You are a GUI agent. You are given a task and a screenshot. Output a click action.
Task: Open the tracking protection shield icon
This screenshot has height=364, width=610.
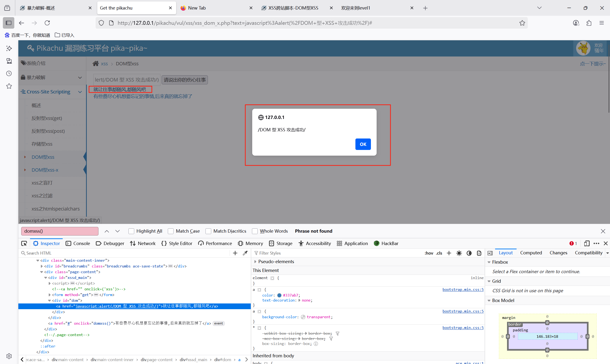coord(101,23)
